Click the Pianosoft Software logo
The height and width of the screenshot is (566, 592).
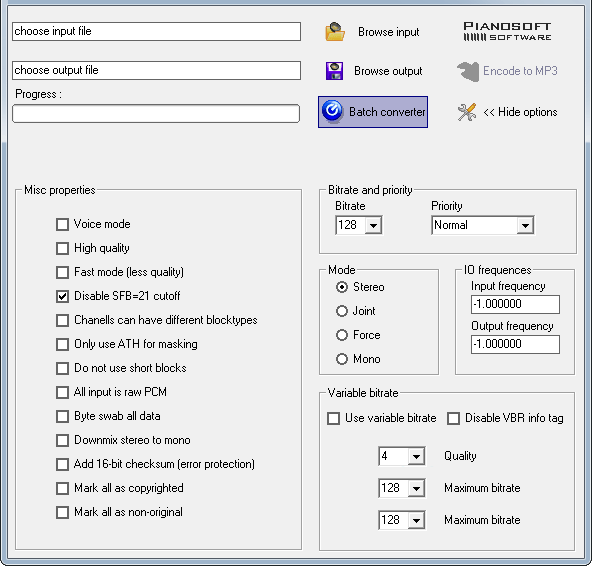tap(507, 31)
